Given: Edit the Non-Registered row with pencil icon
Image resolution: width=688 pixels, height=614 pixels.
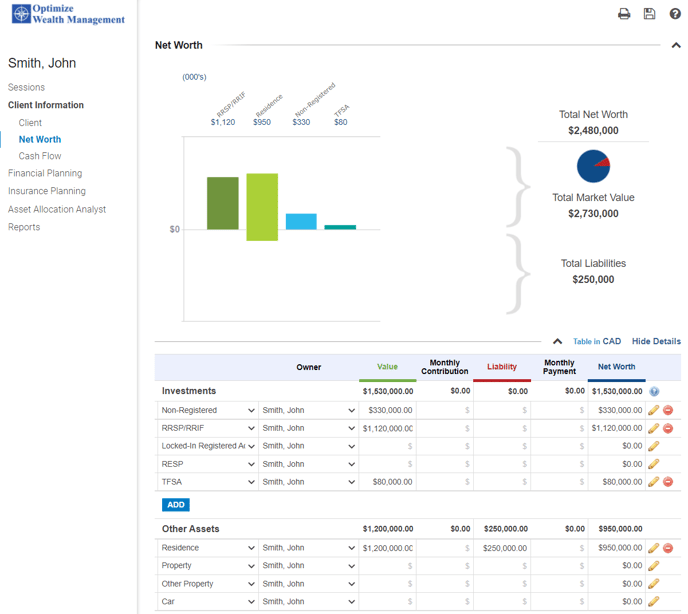Looking at the screenshot, I should (653, 410).
